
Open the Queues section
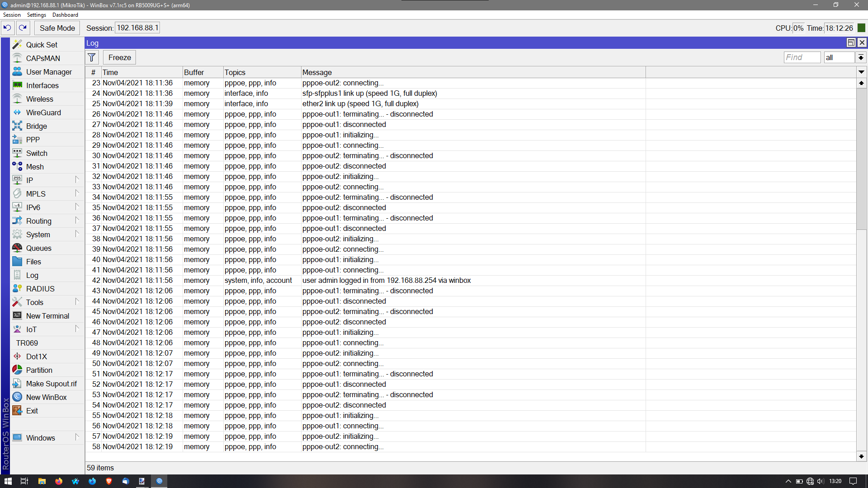point(38,248)
